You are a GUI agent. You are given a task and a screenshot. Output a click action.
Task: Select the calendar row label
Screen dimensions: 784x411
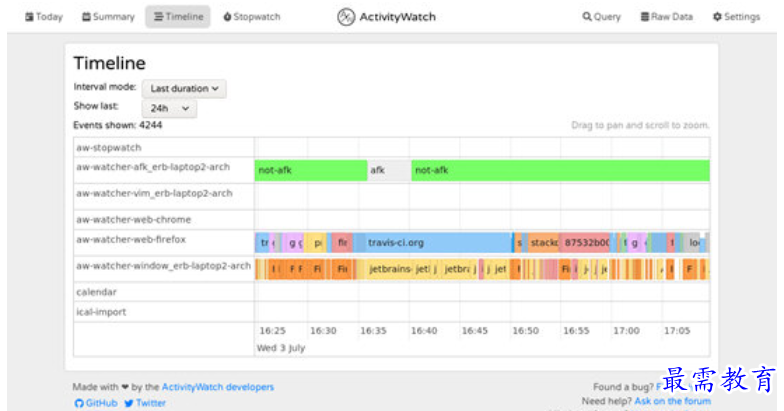coord(96,292)
